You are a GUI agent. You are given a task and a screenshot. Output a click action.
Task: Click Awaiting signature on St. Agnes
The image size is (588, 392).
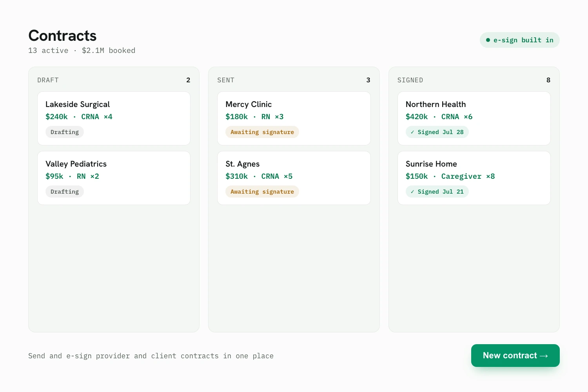[x=262, y=192]
